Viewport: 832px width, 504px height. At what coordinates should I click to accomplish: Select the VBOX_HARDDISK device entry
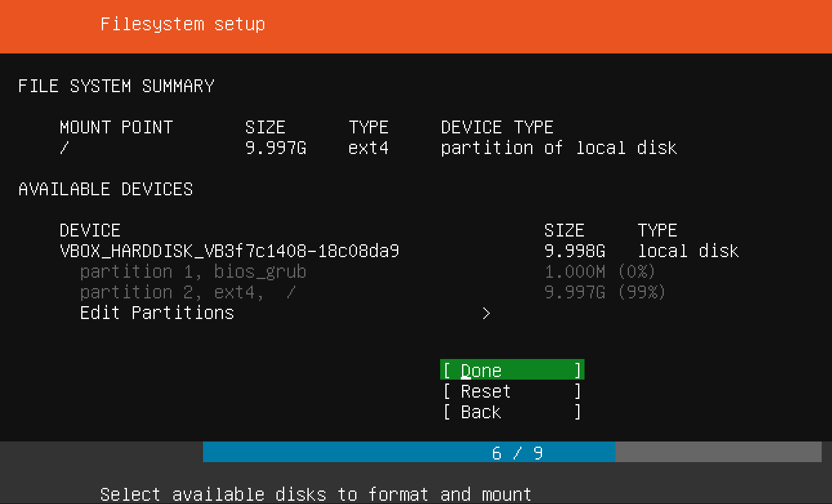(229, 251)
